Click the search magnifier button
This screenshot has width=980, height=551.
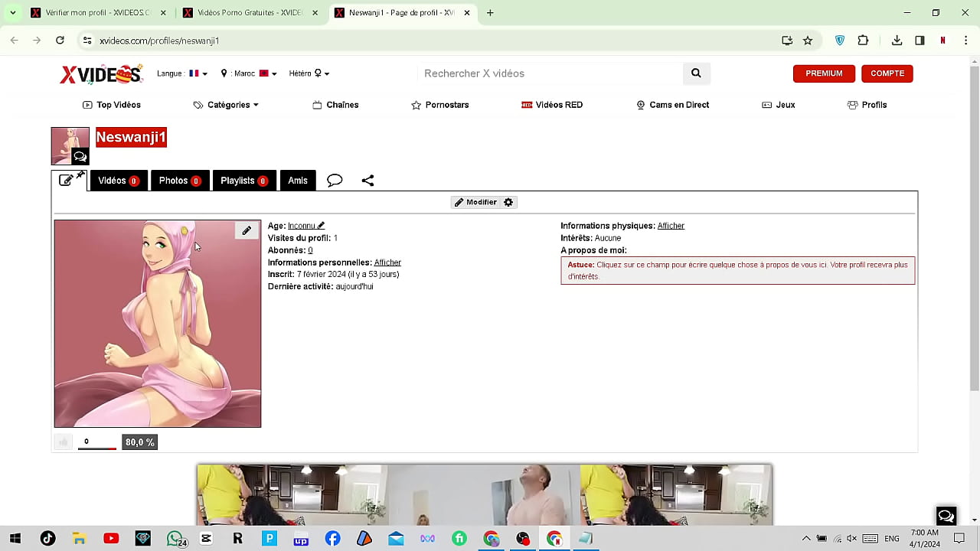click(696, 73)
